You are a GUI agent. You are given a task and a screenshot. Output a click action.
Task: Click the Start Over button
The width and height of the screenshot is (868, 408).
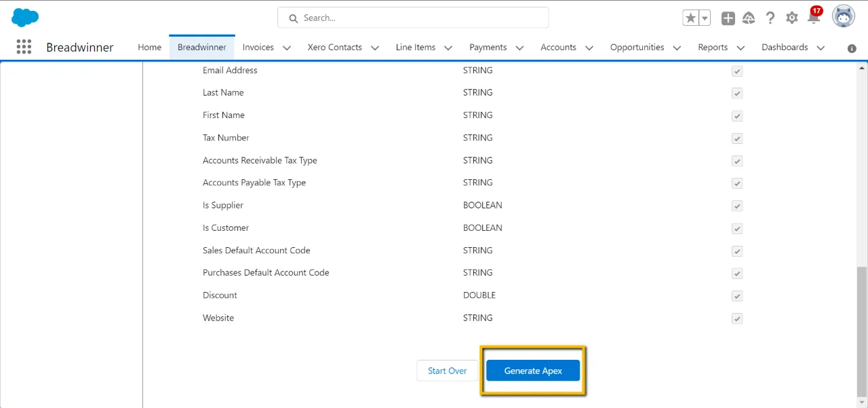click(x=448, y=371)
